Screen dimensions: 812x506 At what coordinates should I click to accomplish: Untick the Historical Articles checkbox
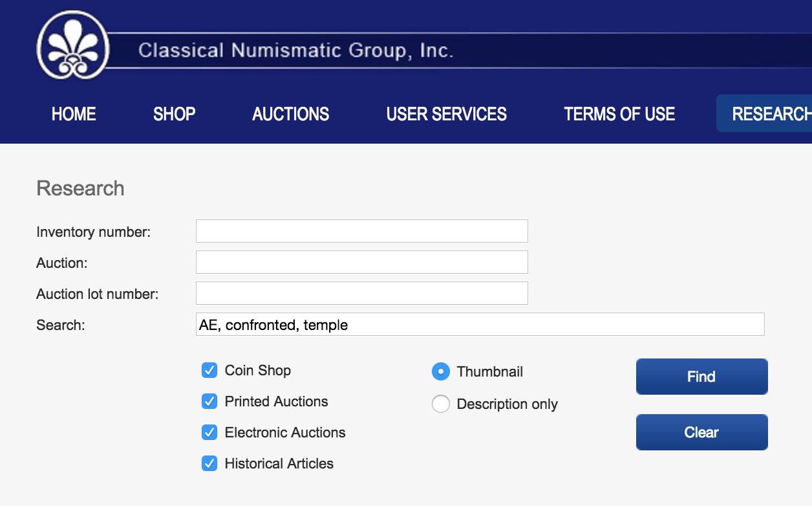209,463
